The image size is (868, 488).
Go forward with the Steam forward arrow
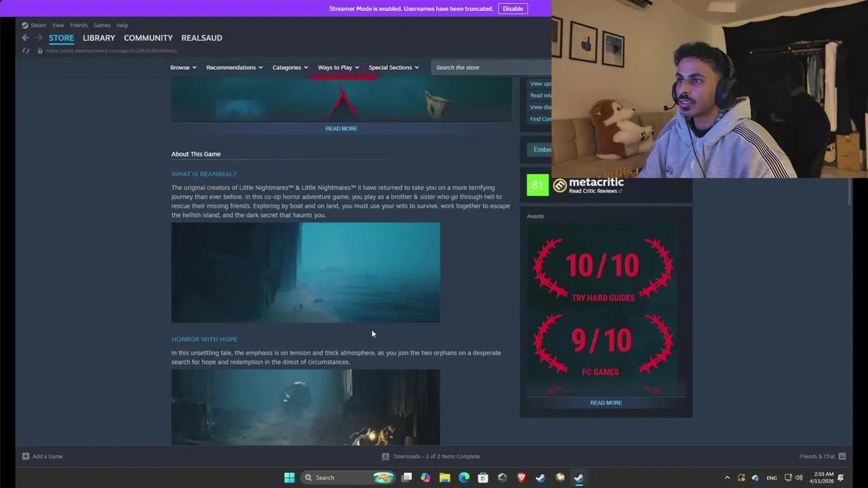[x=39, y=38]
